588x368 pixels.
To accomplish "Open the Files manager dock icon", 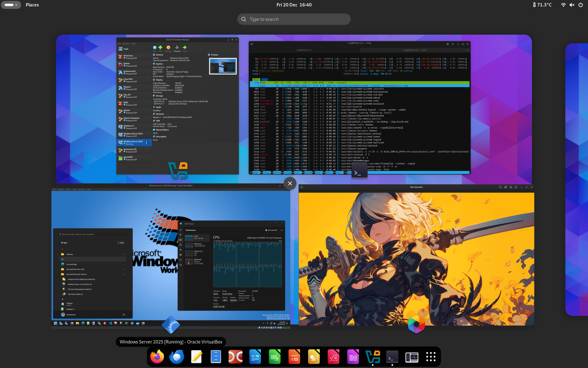I will [x=216, y=357].
